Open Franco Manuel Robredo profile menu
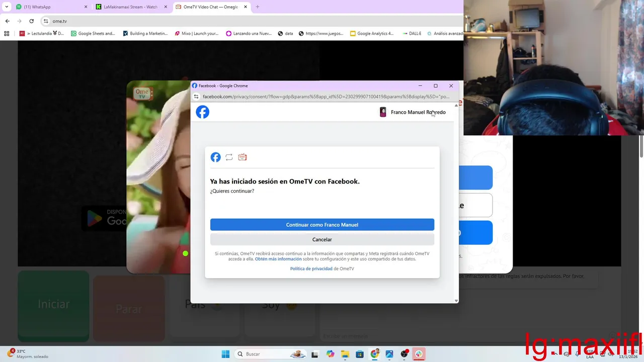644x362 pixels. [413, 112]
